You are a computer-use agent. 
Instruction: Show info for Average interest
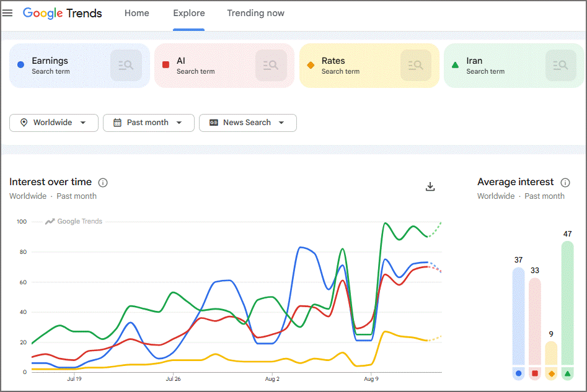[565, 183]
